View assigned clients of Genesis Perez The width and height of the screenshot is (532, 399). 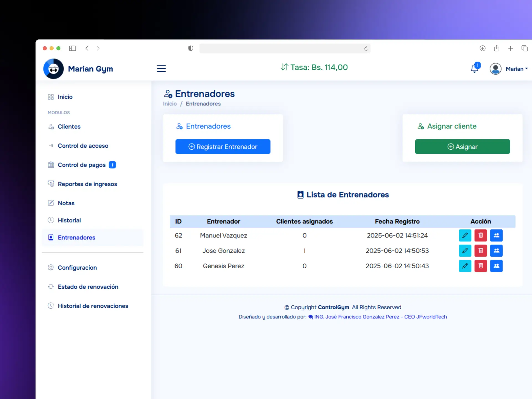pyautogui.click(x=496, y=266)
